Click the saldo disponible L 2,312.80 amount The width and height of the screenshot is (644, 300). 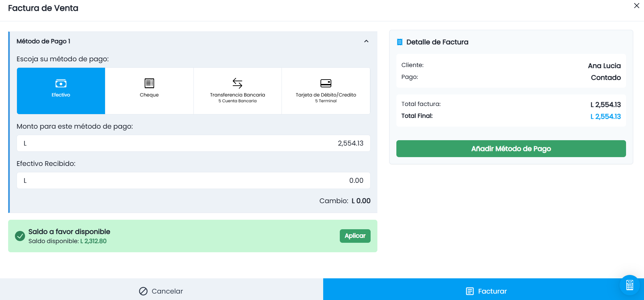pyautogui.click(x=94, y=241)
